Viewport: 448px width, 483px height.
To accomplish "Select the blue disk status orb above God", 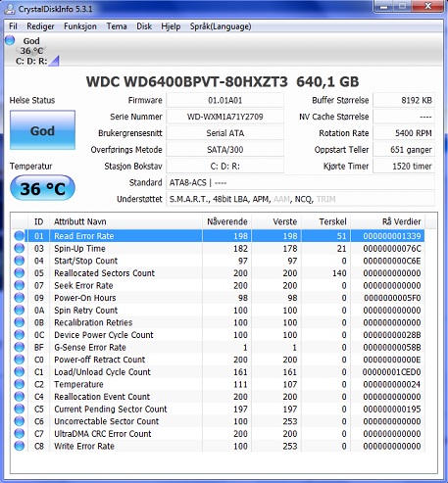I will point(10,40).
